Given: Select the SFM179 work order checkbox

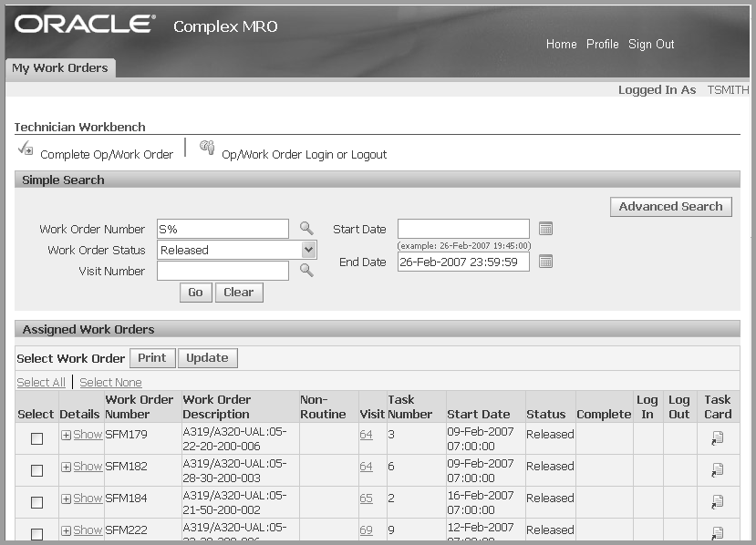Looking at the screenshot, I should click(36, 438).
